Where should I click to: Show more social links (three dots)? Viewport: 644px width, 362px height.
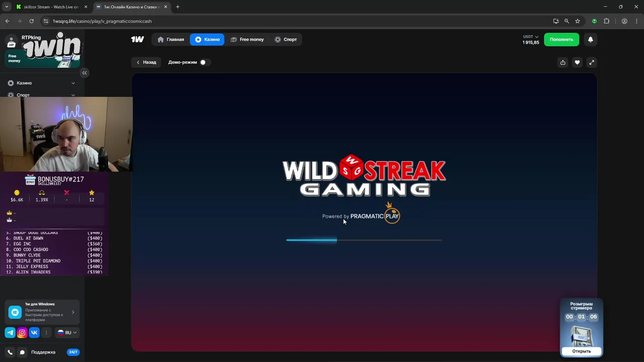(x=46, y=332)
